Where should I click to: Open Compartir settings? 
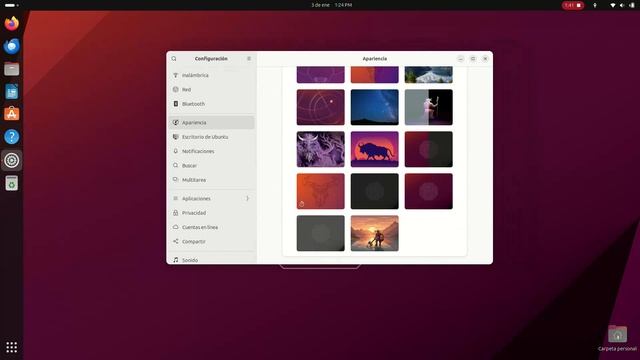pyautogui.click(x=211, y=241)
